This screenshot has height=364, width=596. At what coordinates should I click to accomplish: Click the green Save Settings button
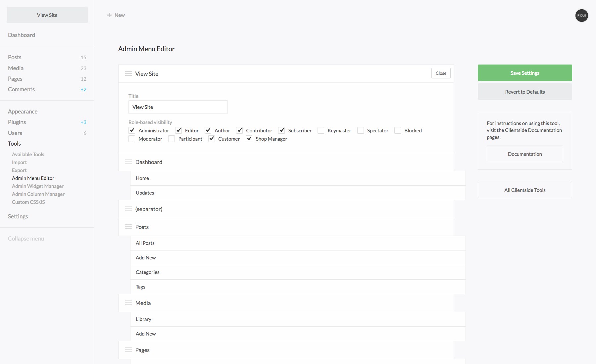click(x=525, y=73)
